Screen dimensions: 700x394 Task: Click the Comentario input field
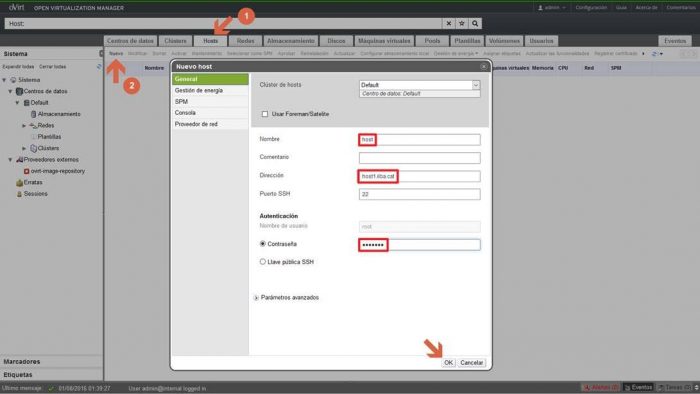coord(420,158)
